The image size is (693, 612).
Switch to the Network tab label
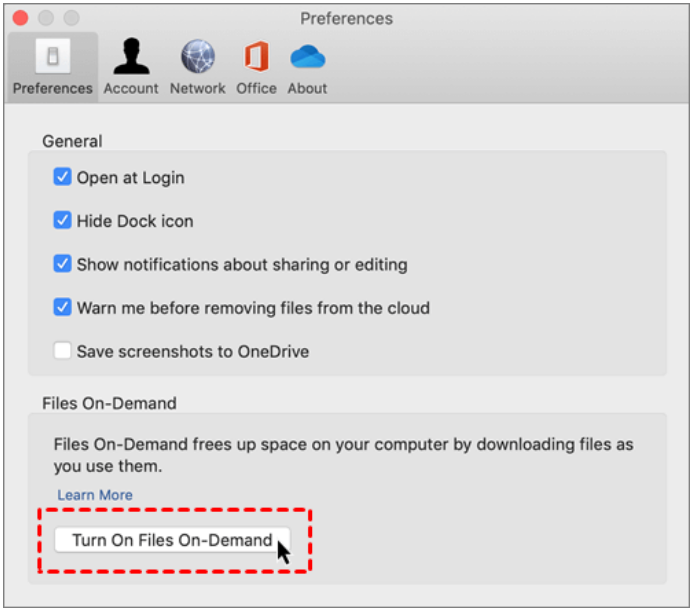[x=197, y=88]
